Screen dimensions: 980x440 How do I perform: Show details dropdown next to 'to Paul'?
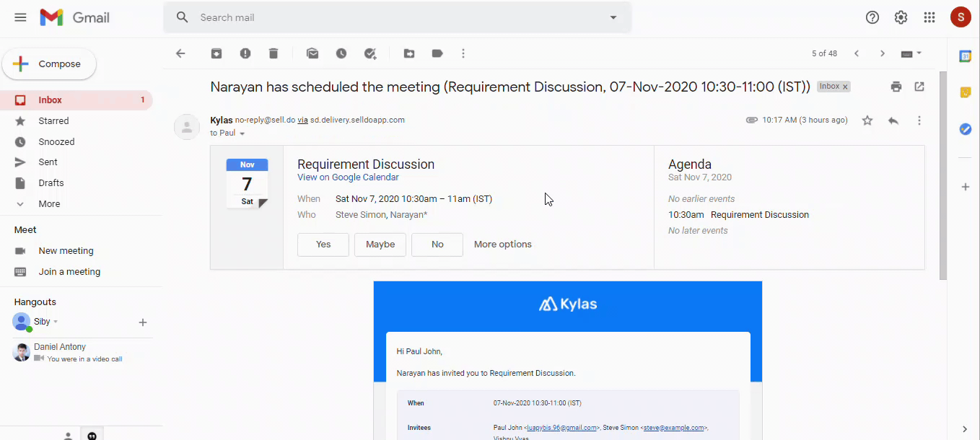(242, 133)
